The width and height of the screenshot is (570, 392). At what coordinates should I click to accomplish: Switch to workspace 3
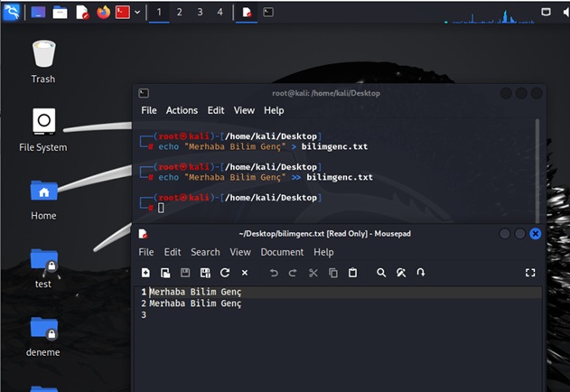coord(200,12)
